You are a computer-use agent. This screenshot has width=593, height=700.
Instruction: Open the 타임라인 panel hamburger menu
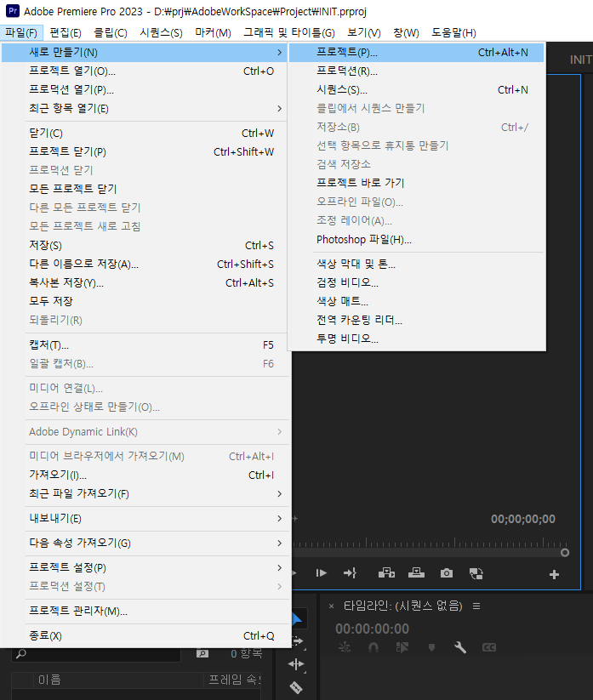tap(476, 606)
